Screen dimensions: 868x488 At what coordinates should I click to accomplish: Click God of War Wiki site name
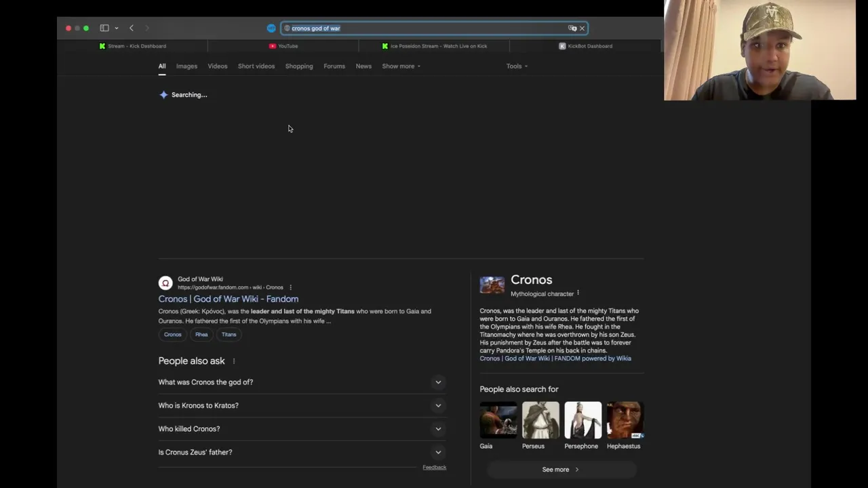(200, 279)
